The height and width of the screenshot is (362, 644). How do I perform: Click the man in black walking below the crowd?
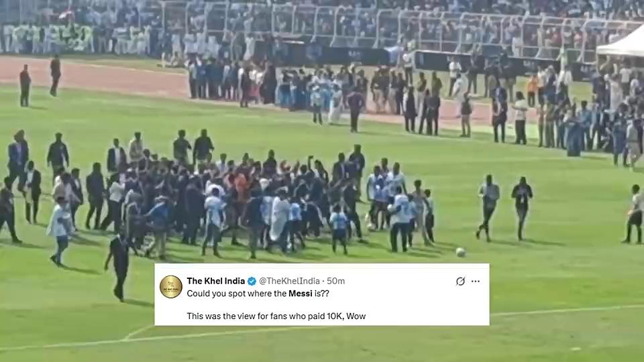(118, 267)
